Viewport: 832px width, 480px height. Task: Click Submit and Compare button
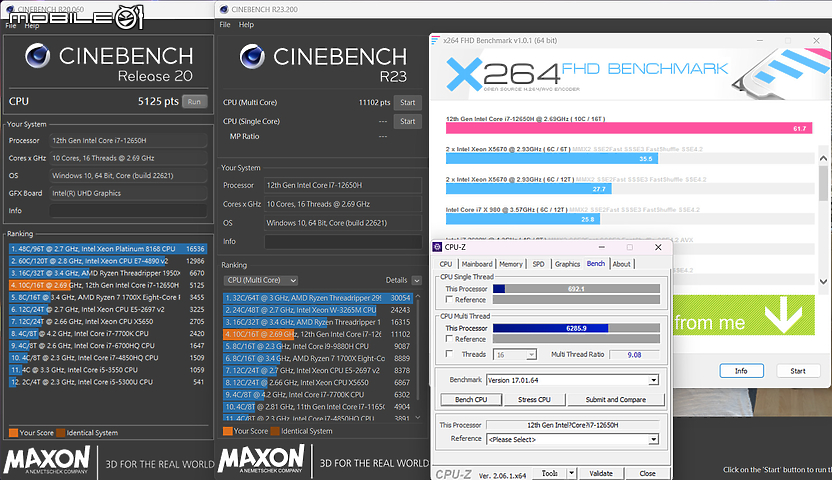coord(616,399)
